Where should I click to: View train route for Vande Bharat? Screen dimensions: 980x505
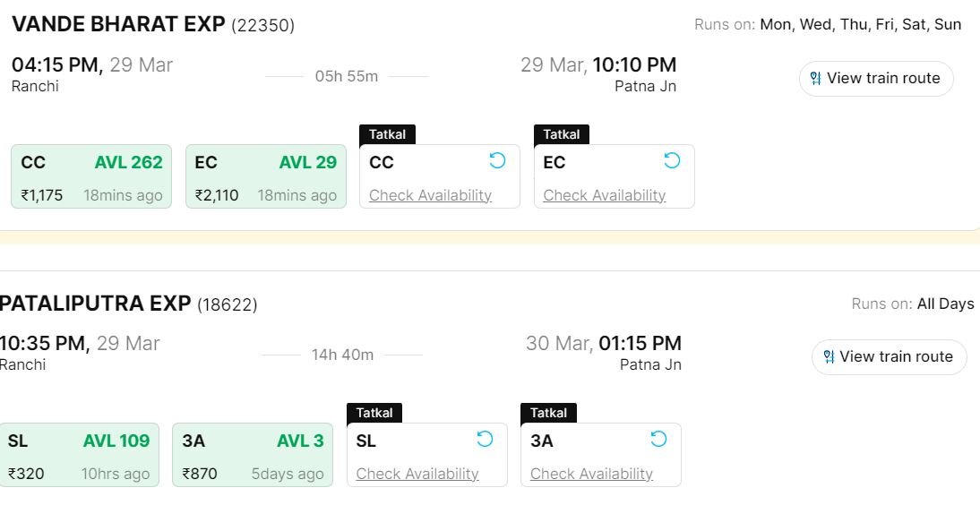(882, 79)
